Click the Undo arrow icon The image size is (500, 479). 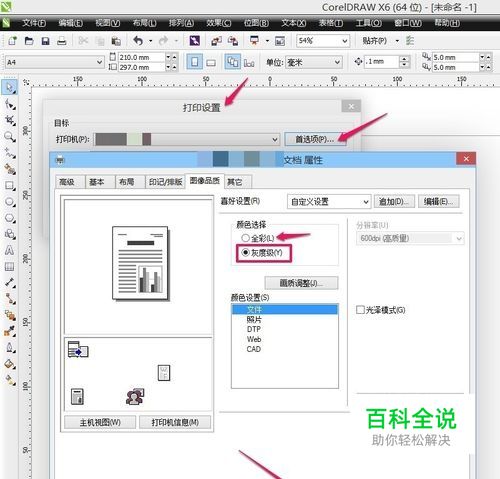point(138,41)
